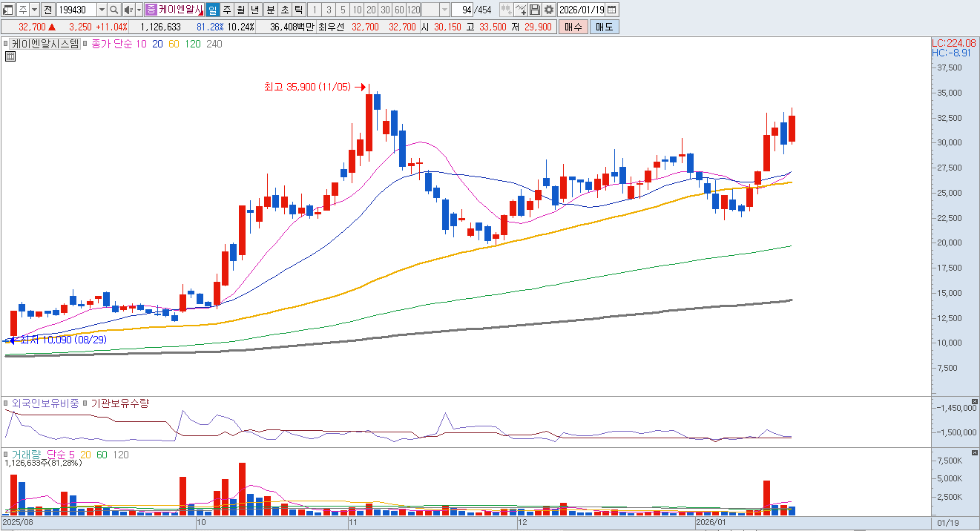Select the 분 minute chart tab
The width and height of the screenshot is (980, 531).
point(270,10)
